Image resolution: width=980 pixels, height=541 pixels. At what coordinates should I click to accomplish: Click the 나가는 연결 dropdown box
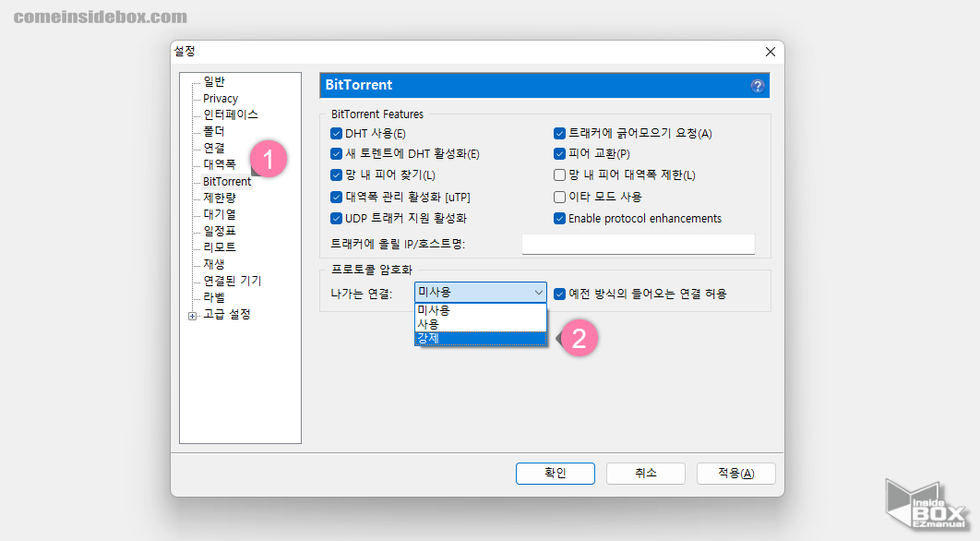coord(481,292)
